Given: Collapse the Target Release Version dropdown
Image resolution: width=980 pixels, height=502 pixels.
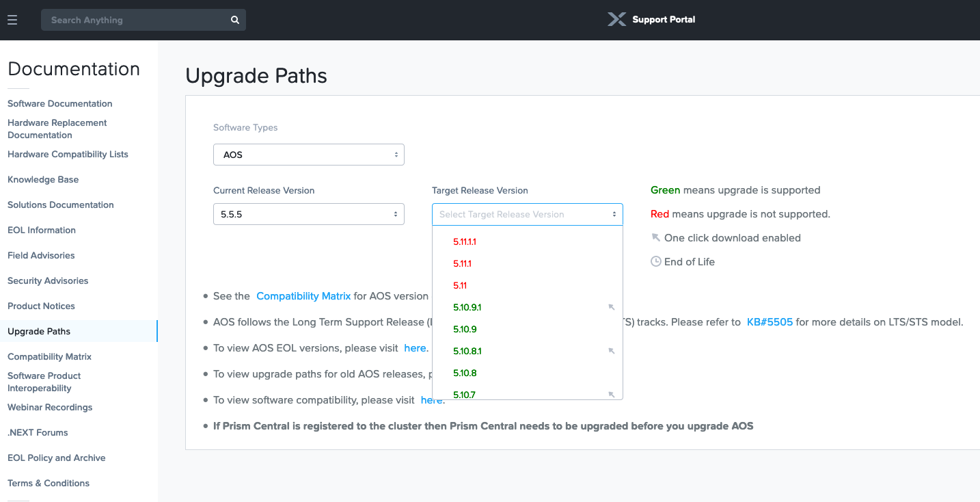Looking at the screenshot, I should point(528,214).
